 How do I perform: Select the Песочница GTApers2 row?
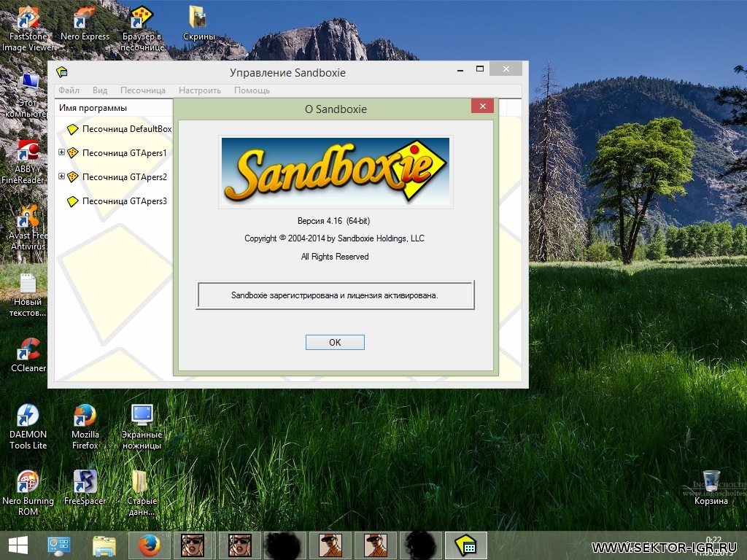tap(117, 177)
